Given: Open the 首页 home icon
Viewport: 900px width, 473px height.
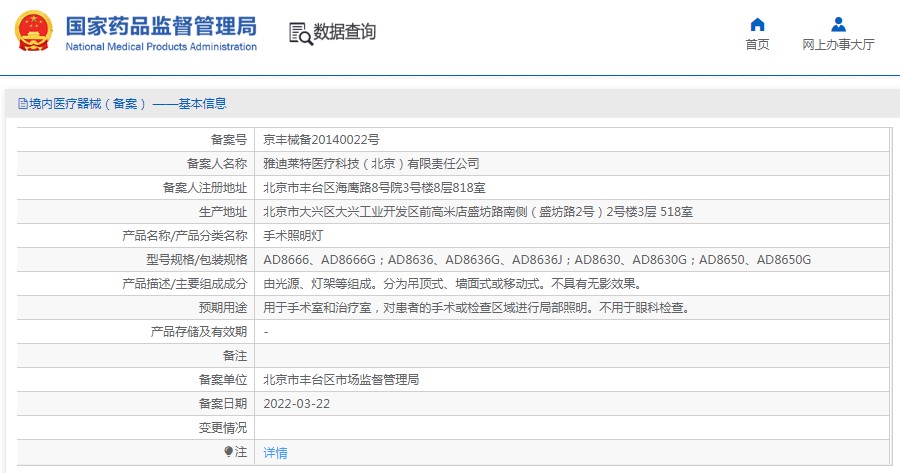Looking at the screenshot, I should click(757, 24).
